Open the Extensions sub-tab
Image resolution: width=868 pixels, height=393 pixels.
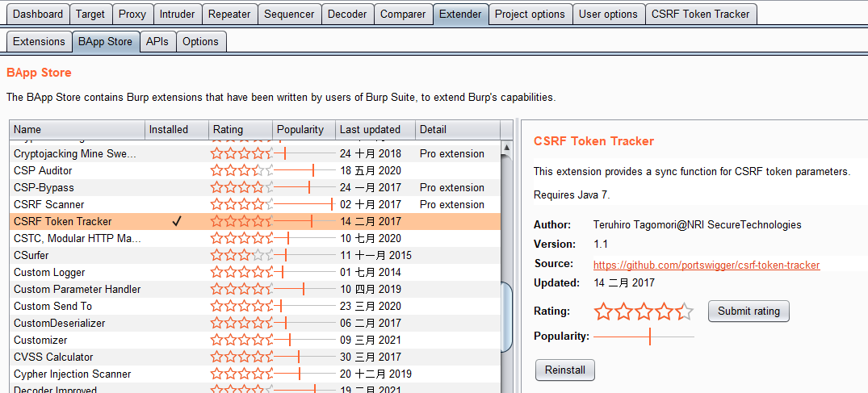39,41
